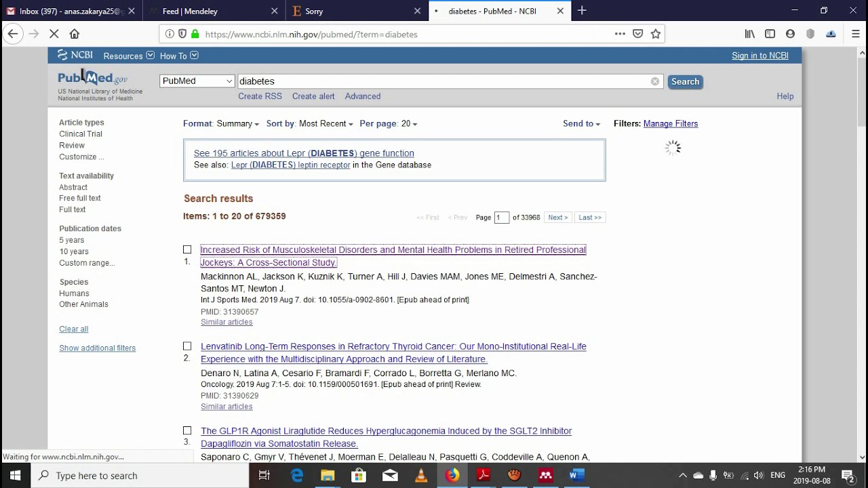The width and height of the screenshot is (868, 488).
Task: Bookmark this page with star icon
Action: pos(656,34)
